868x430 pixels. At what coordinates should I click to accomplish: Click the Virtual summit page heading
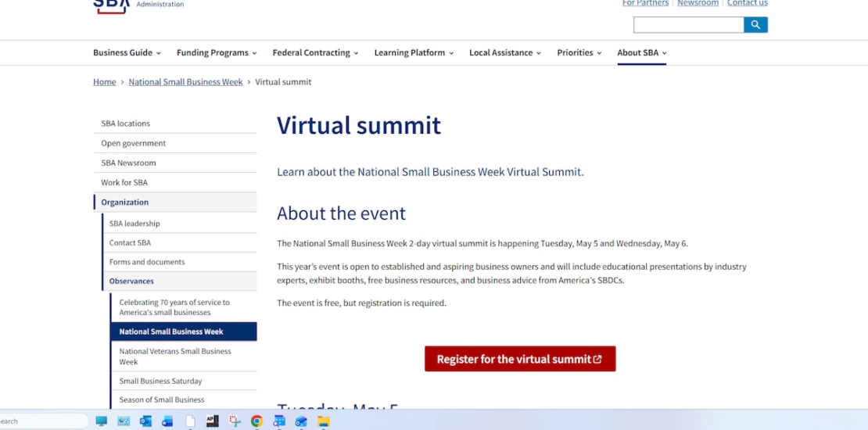pyautogui.click(x=359, y=125)
